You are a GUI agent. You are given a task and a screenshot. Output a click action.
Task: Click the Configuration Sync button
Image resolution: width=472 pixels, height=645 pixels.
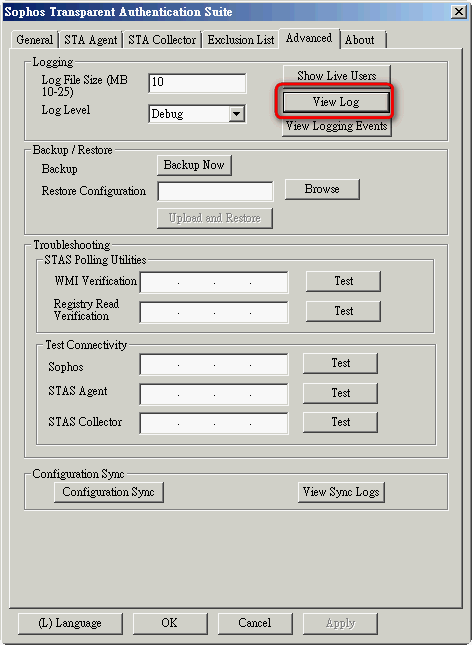[109, 492]
